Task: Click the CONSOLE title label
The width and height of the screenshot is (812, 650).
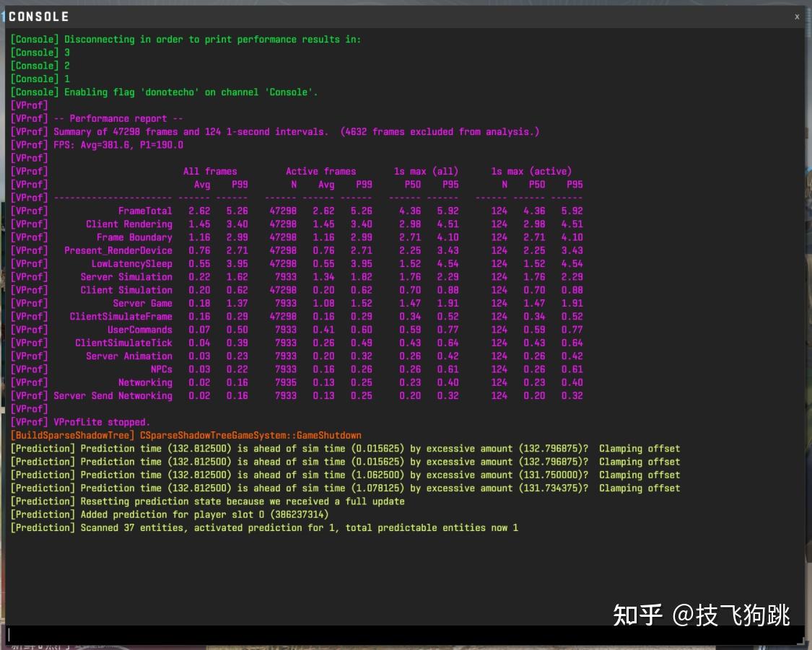Action: [x=38, y=17]
